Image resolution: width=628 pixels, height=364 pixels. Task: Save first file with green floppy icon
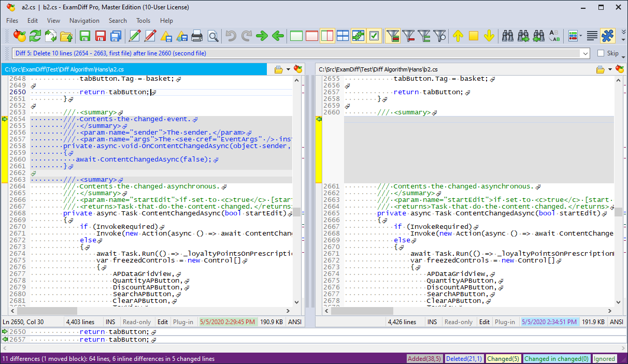click(x=85, y=36)
